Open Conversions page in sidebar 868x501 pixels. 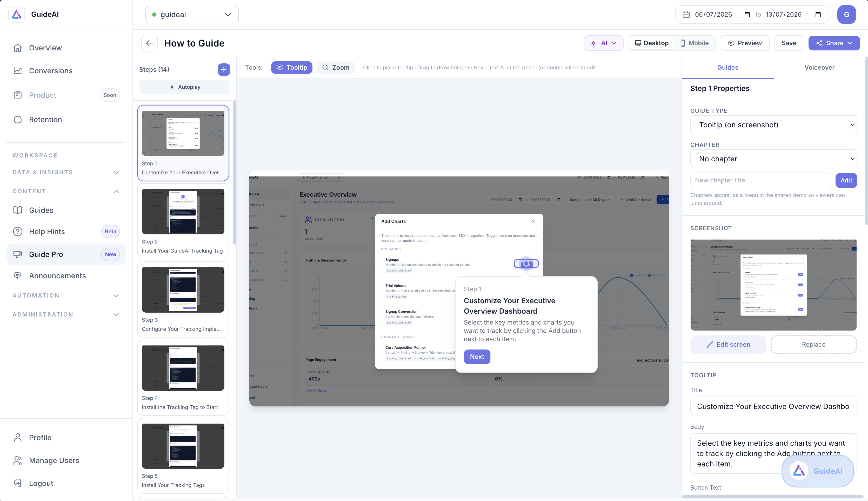coord(66,70)
